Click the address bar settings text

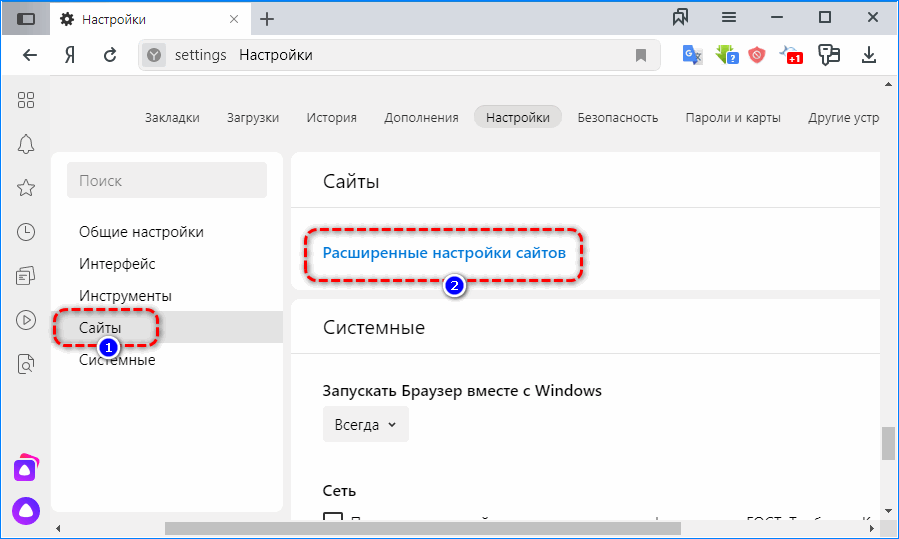pos(201,55)
